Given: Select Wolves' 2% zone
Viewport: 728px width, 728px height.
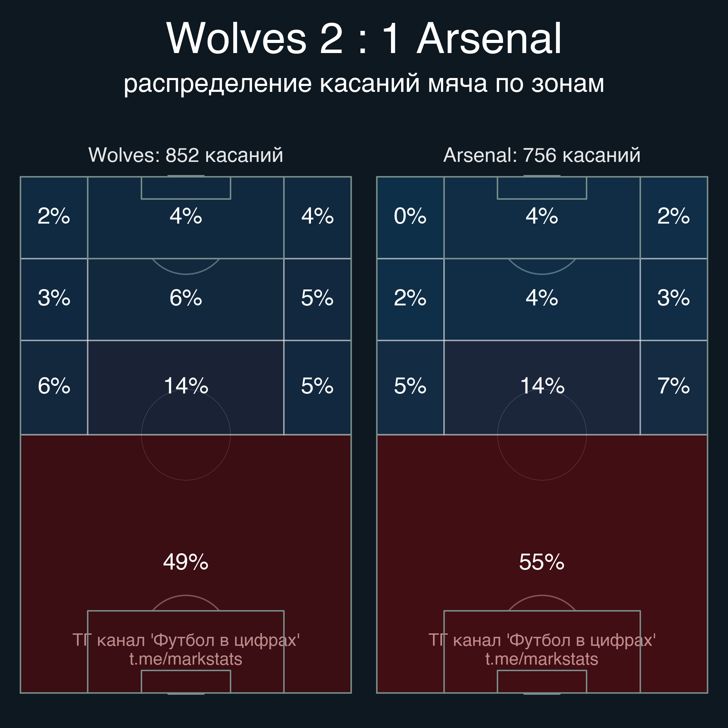Looking at the screenshot, I should click(54, 217).
